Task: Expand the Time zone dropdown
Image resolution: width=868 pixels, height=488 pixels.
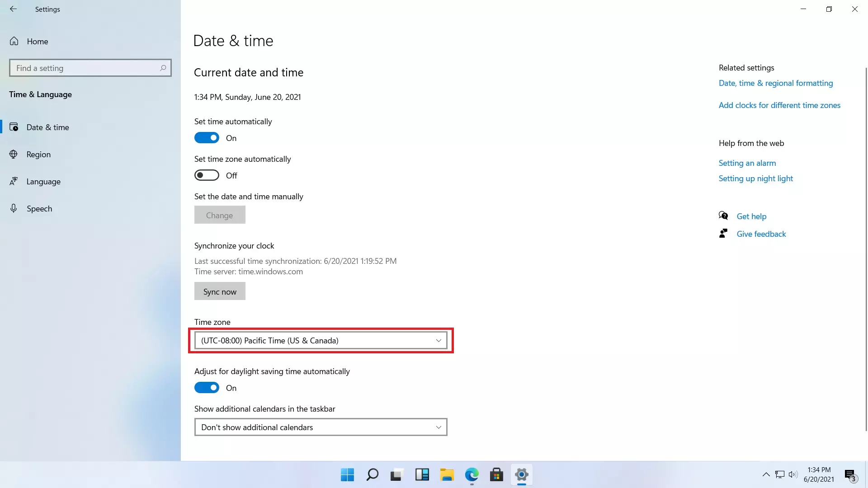Action: (x=321, y=341)
